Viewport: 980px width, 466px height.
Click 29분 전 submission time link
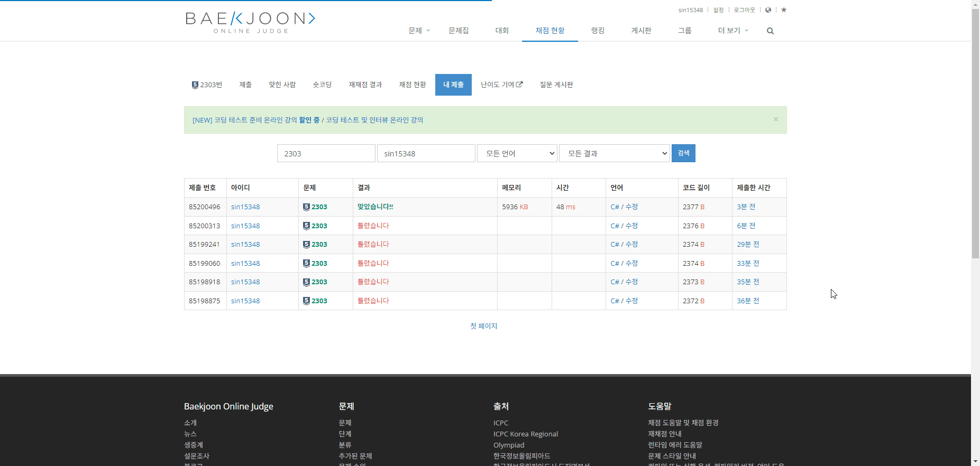click(x=748, y=245)
